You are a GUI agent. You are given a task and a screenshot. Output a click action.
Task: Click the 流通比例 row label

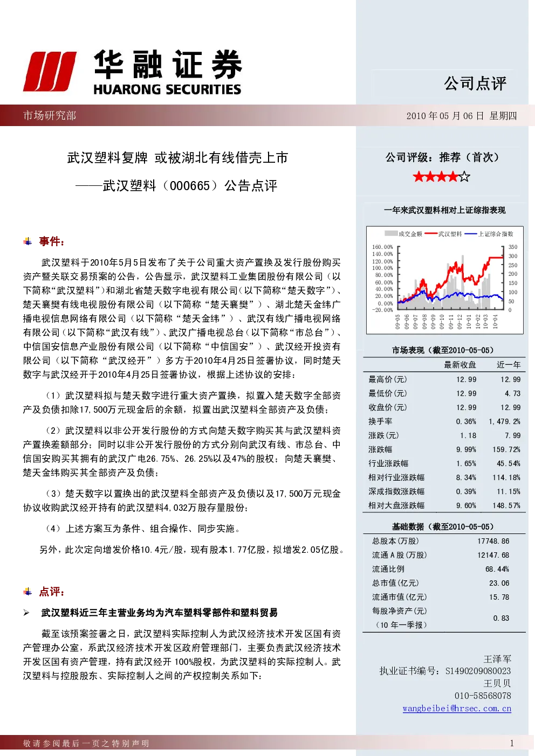click(388, 569)
